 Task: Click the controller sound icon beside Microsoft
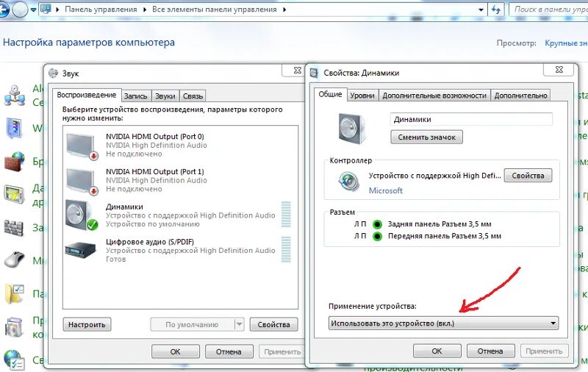(348, 182)
